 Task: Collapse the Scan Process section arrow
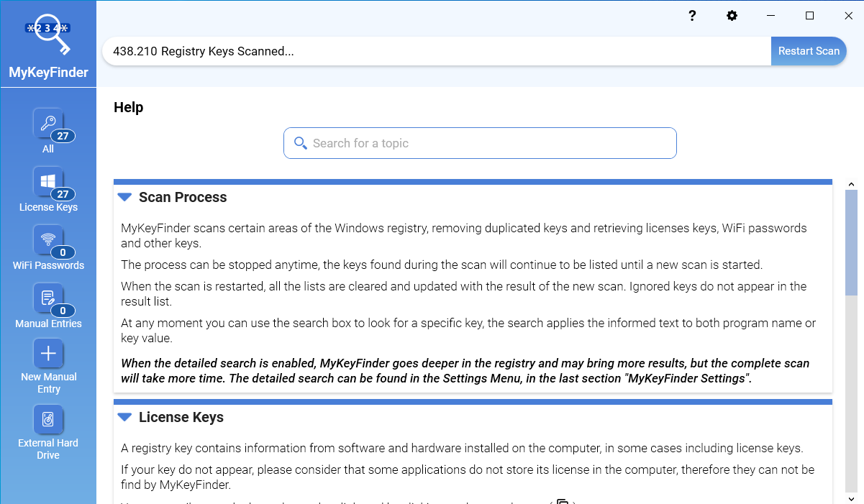coord(124,197)
